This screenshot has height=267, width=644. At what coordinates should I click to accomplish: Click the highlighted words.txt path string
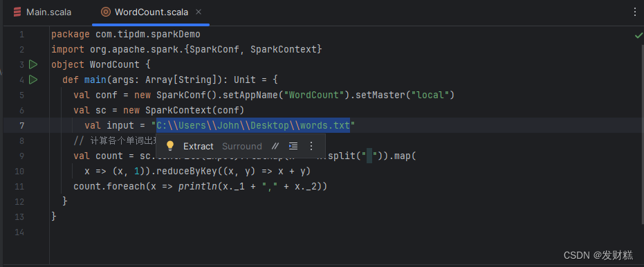(x=253, y=125)
